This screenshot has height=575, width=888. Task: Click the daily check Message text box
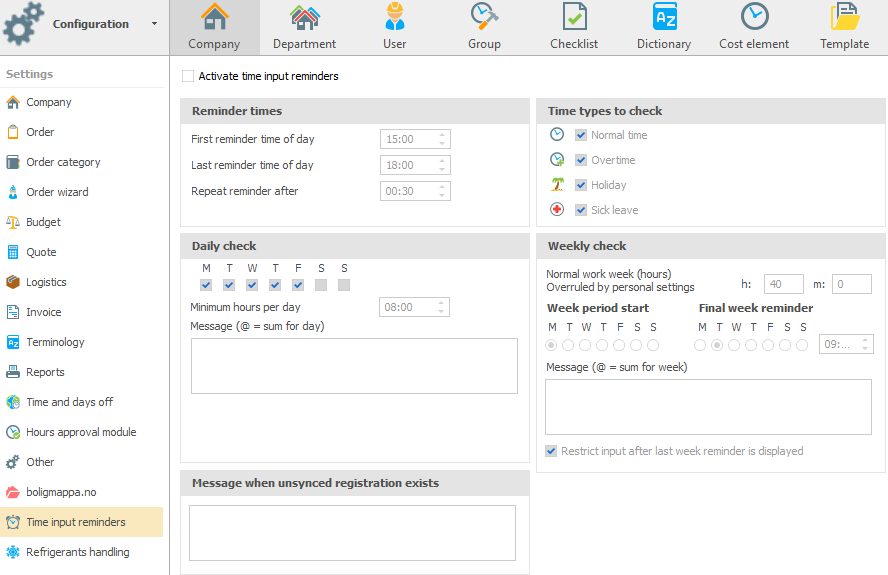tap(354, 366)
